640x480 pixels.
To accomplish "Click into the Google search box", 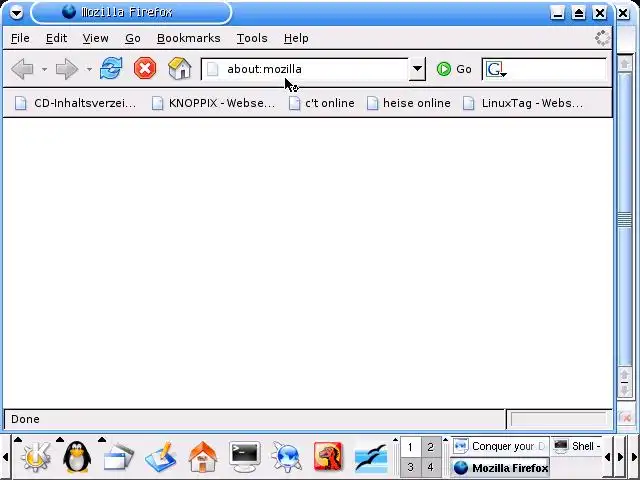I will (556, 69).
